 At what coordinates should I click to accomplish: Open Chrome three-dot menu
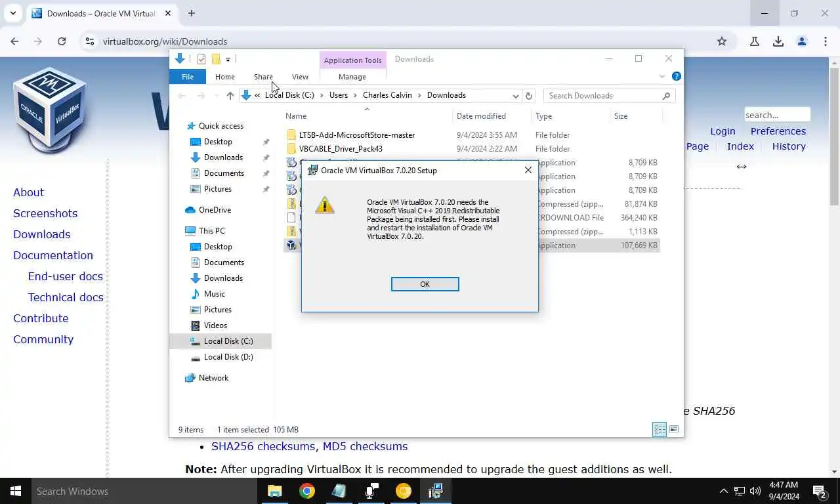[826, 41]
